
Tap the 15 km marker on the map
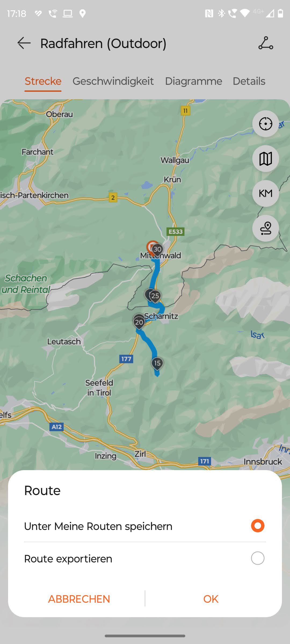[x=157, y=364]
